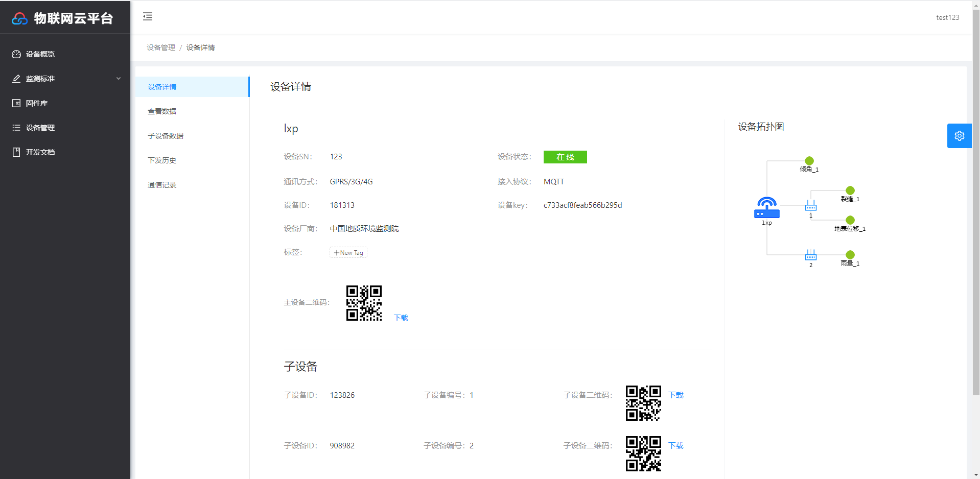Select the 设备详情 tab
980x479 pixels.
(x=192, y=87)
